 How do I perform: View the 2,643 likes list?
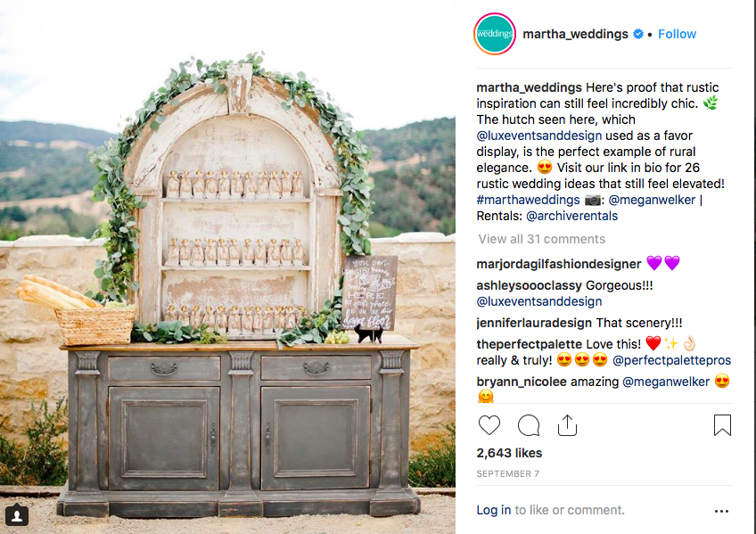tap(509, 453)
